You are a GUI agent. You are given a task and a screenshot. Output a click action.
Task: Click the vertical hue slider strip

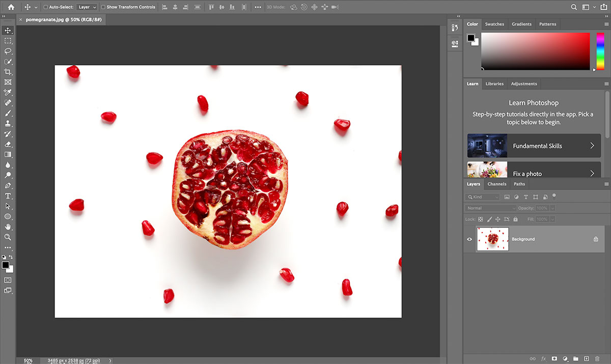600,51
